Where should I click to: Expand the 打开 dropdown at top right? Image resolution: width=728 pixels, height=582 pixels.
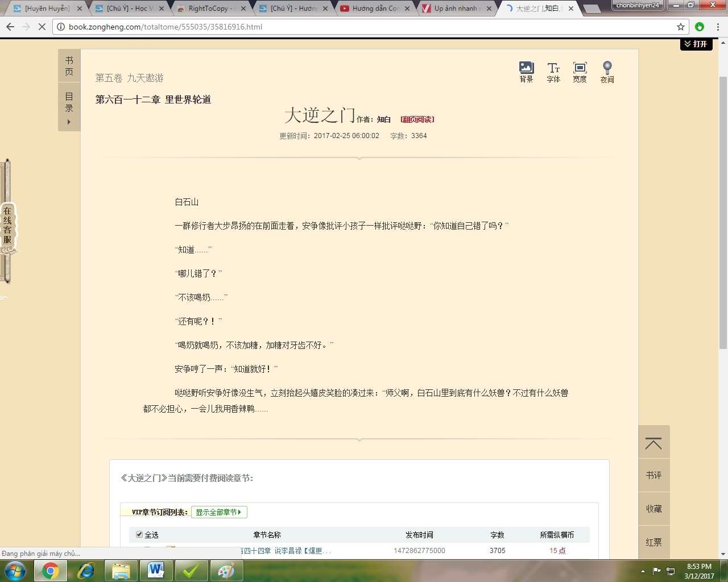pyautogui.click(x=696, y=44)
